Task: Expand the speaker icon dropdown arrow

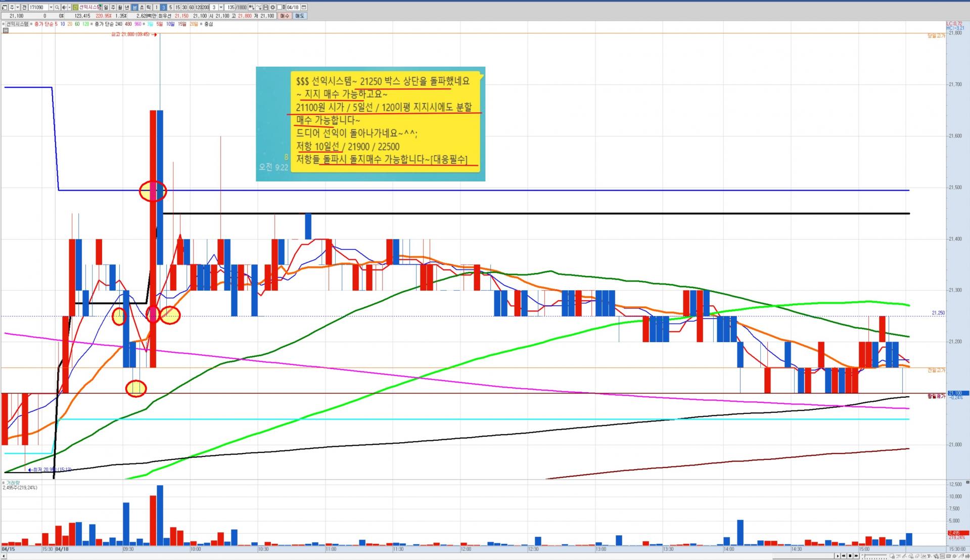Action: click(x=69, y=8)
